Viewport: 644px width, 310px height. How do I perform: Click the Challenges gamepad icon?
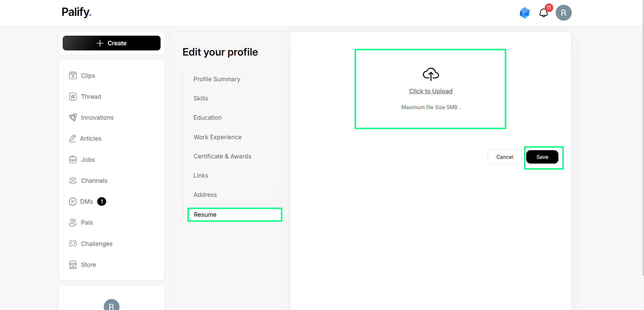(x=73, y=243)
